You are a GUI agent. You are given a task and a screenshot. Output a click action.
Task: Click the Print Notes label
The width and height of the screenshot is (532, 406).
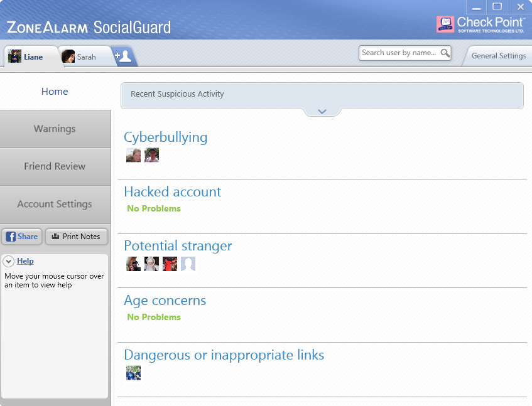tap(81, 237)
